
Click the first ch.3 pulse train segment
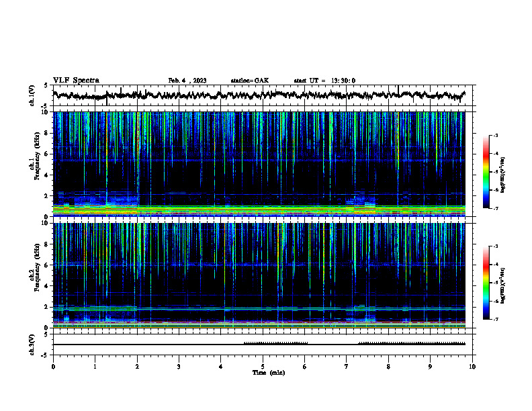tap(276, 343)
